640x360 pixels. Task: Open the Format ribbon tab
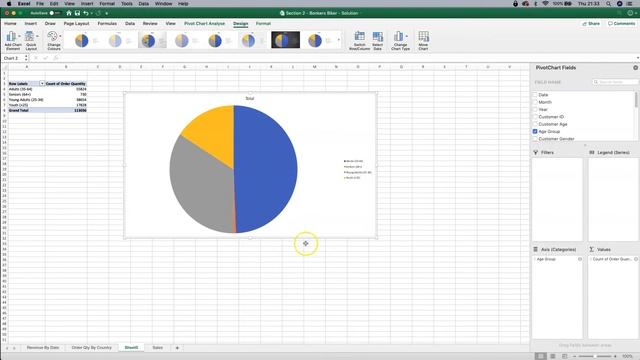click(x=263, y=24)
